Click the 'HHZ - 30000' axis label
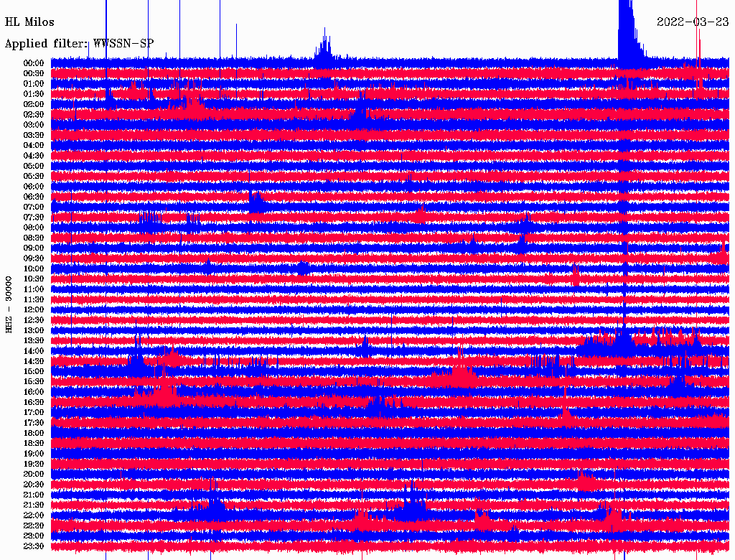This screenshot has height=560, width=735. [9, 305]
